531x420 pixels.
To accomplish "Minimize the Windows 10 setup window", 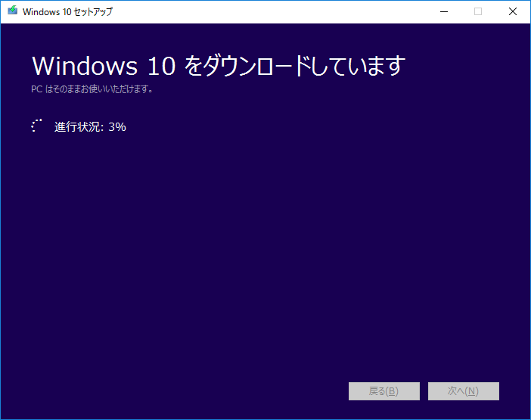I will click(442, 11).
